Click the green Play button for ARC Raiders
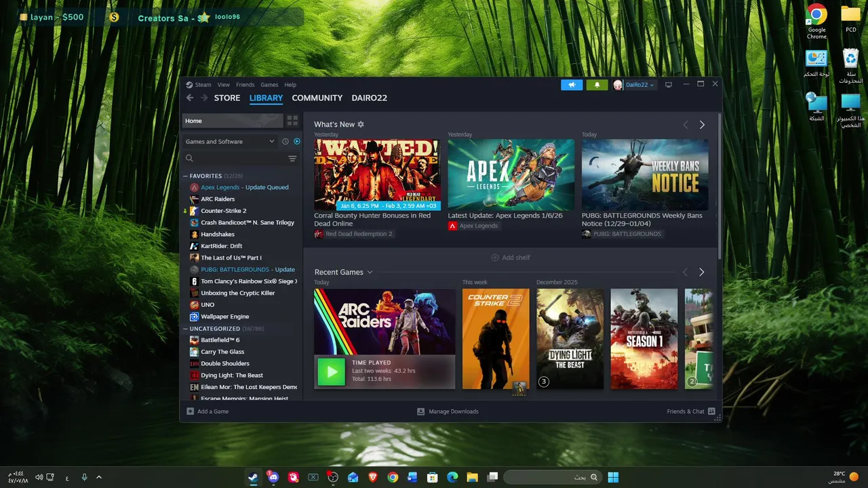This screenshot has height=488, width=868. 332,371
